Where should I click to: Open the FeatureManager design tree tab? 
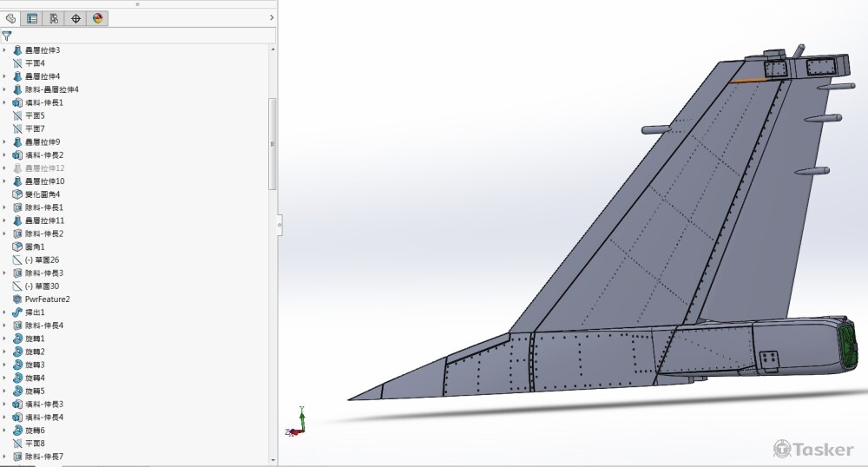pyautogui.click(x=11, y=17)
